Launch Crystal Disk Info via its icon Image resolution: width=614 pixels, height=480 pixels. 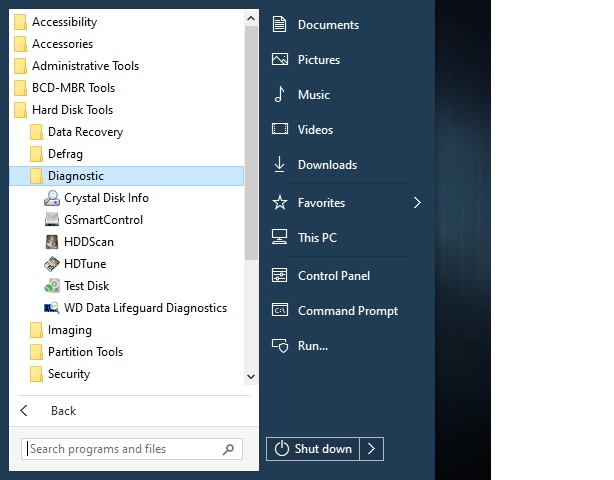tap(52, 198)
